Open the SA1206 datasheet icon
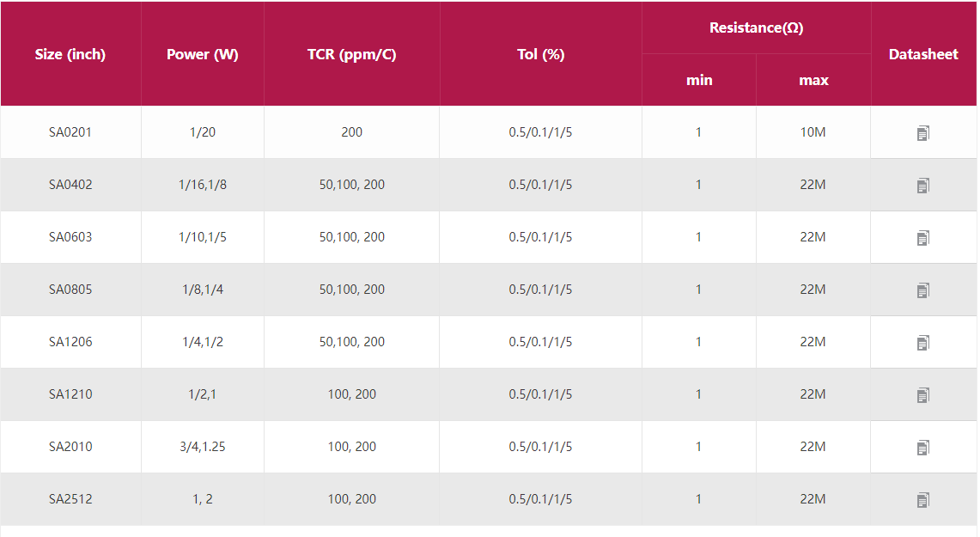This screenshot has width=980, height=537. (x=923, y=343)
